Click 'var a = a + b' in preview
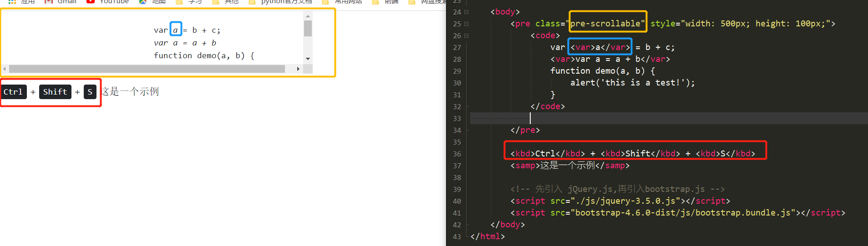Screen dimensions: 868x246 185,43
